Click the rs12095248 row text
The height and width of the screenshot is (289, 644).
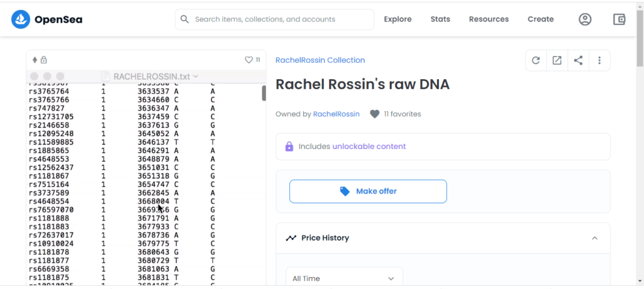tap(52, 133)
